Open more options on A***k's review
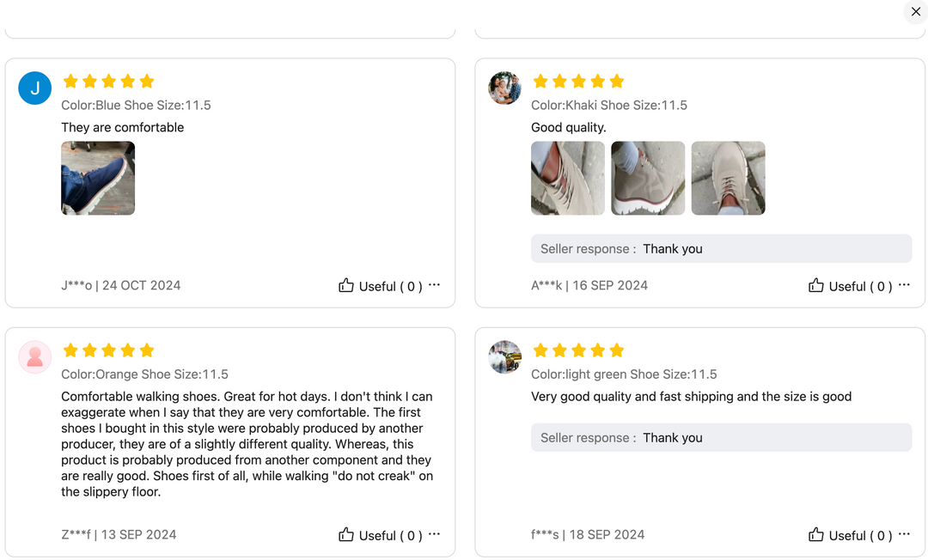This screenshot has width=928, height=560. (904, 285)
